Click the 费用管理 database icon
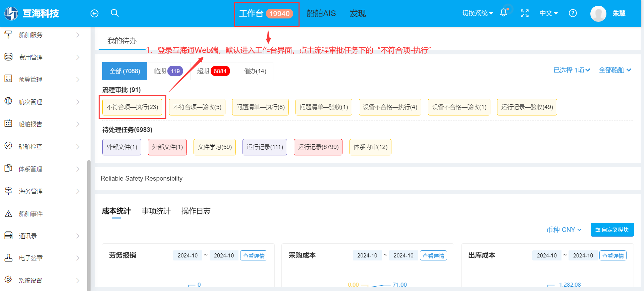 8,57
